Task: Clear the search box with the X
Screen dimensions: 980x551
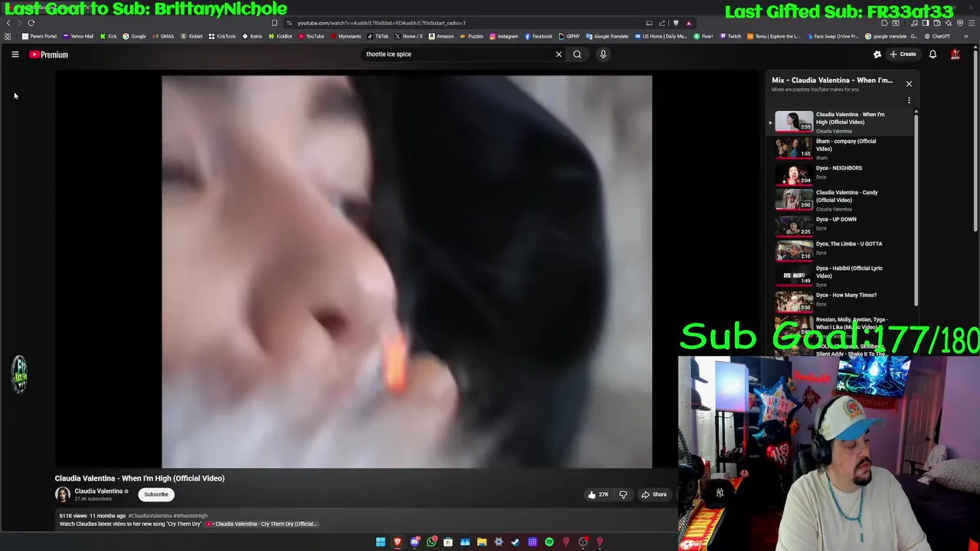Action: coord(559,54)
